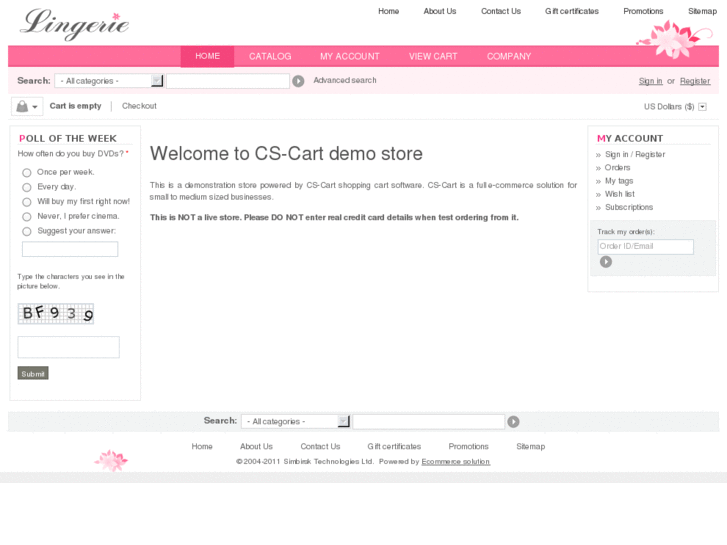This screenshot has width=727, height=545.
Task: Click the captcha entry field
Action: point(69,347)
